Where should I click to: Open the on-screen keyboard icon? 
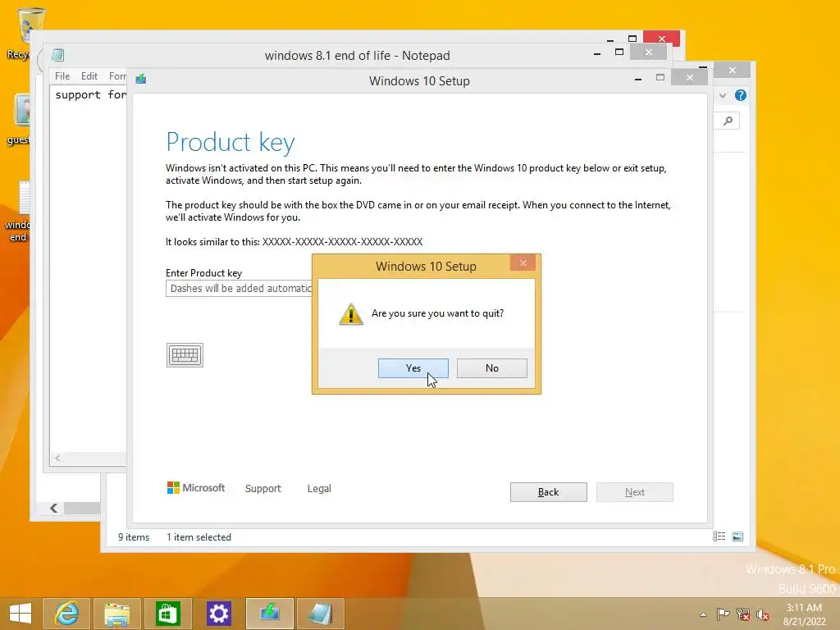(185, 355)
